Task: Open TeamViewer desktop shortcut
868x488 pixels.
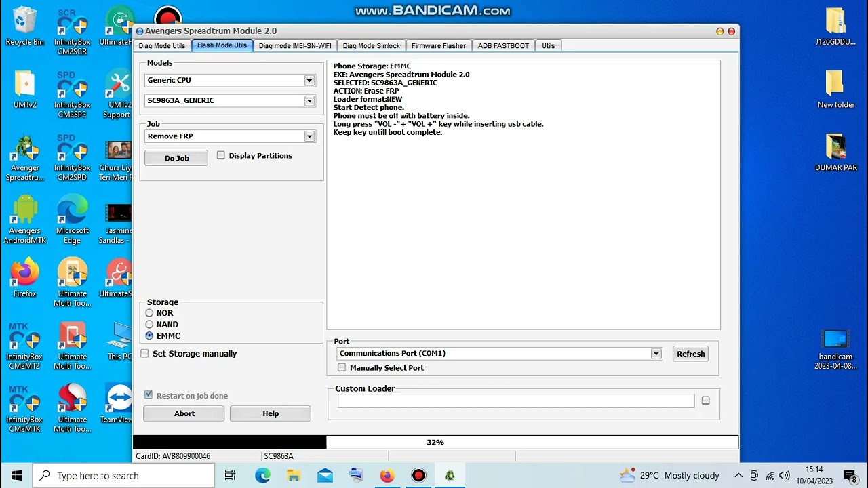Action: (118, 405)
